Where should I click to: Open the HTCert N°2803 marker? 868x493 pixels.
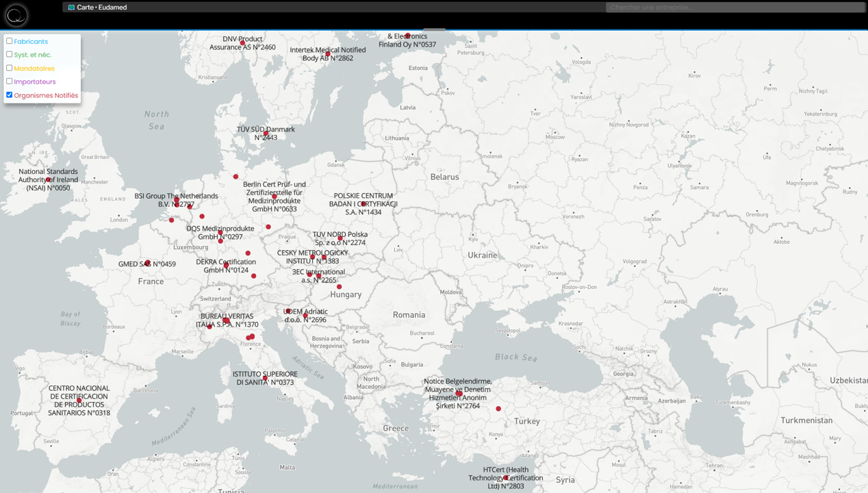click(x=506, y=478)
